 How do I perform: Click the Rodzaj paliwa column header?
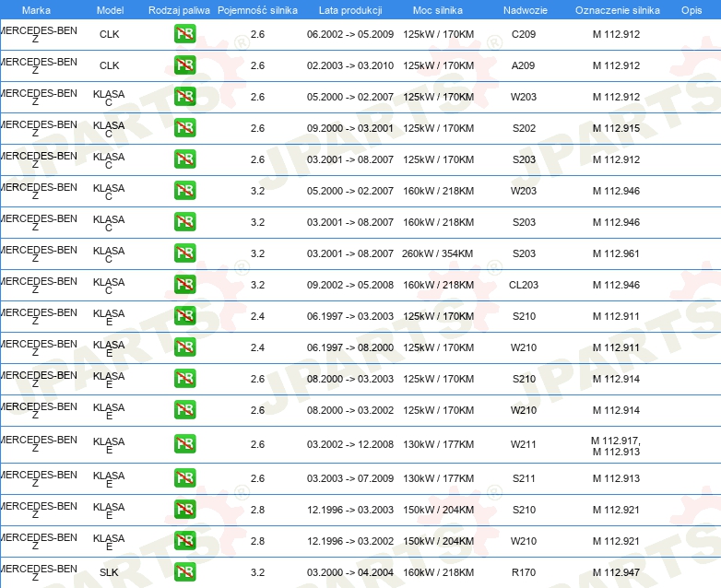(179, 10)
